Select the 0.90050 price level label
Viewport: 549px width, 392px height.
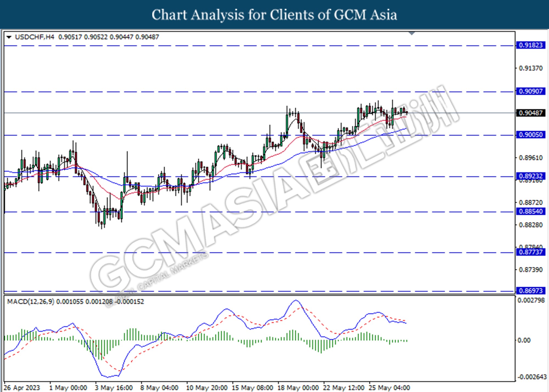(x=531, y=135)
